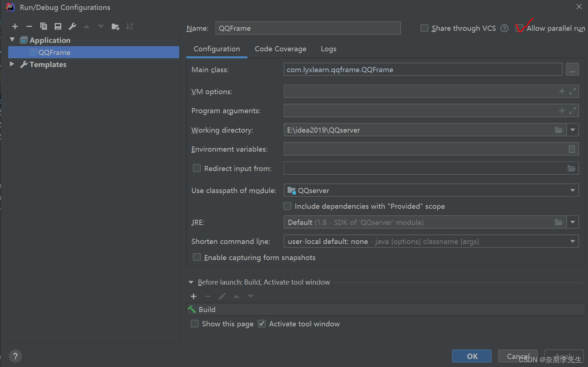Enable Share through VCS checkbox
Viewport: 588px width, 367px height.
424,28
